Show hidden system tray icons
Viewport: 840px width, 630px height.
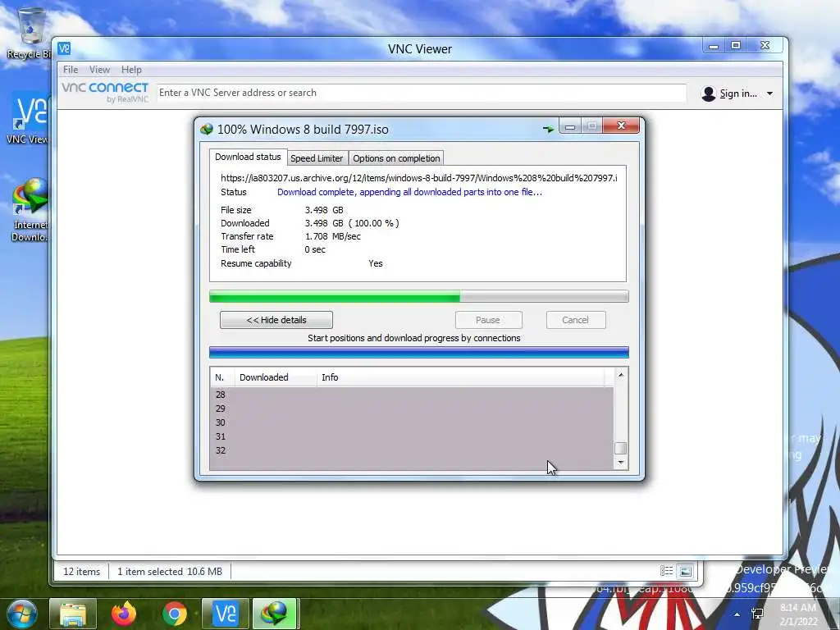[x=737, y=614]
